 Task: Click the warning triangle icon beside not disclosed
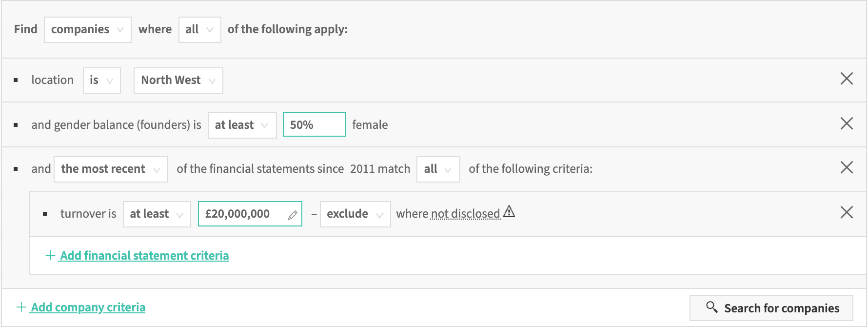[x=509, y=212]
